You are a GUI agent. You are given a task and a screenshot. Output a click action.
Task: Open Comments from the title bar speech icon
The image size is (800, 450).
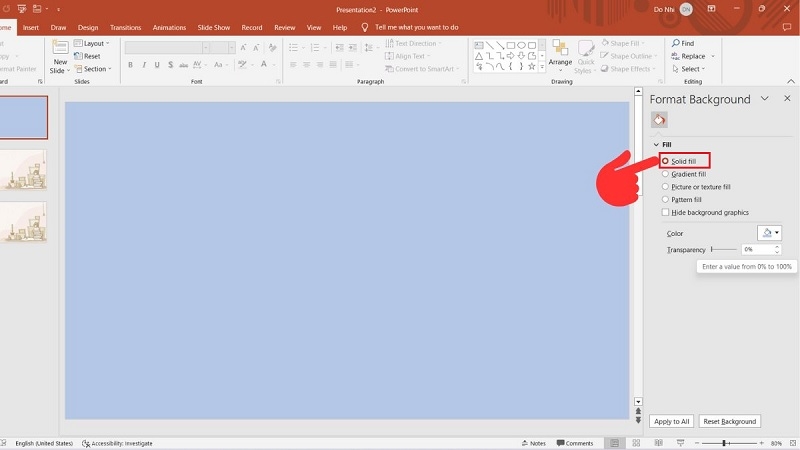pyautogui.click(x=787, y=28)
